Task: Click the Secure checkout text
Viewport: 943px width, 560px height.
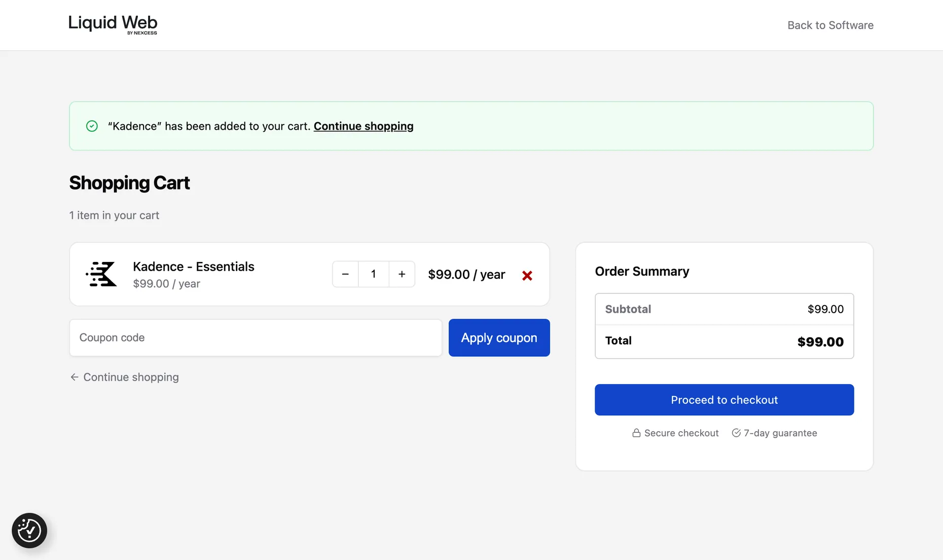Action: 681,433
